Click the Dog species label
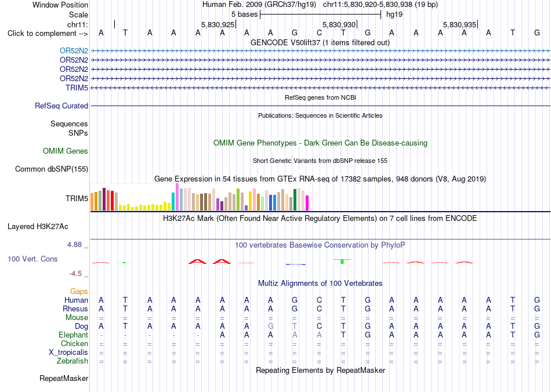 point(81,326)
